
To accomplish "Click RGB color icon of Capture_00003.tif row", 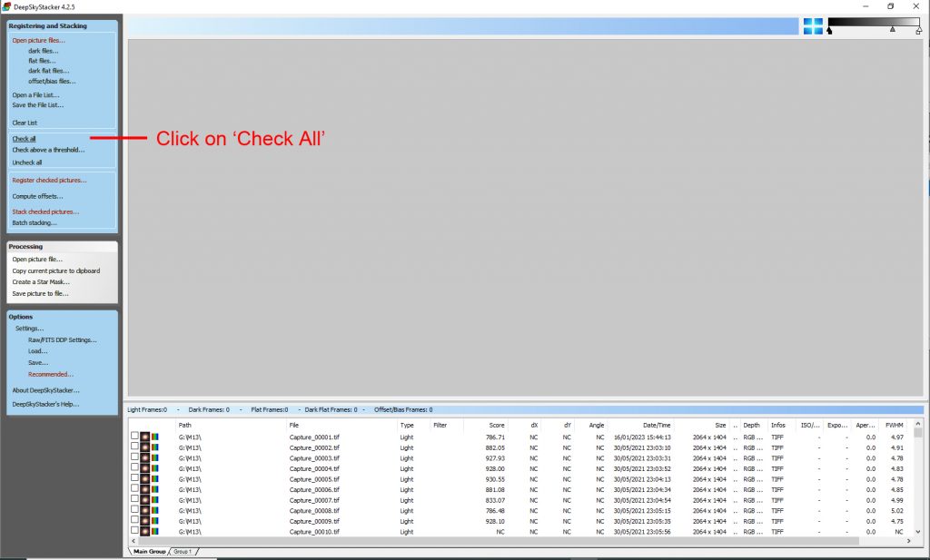I will 154,458.
